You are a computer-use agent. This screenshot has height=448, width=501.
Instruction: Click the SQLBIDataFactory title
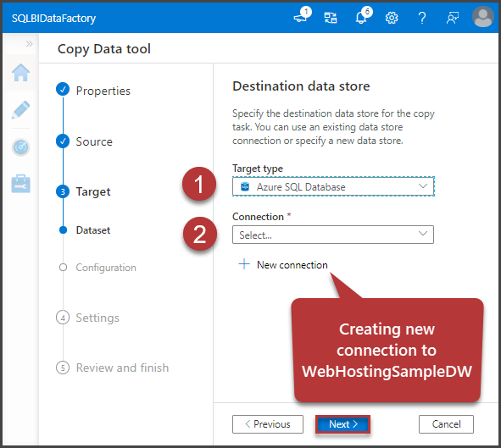pos(53,18)
